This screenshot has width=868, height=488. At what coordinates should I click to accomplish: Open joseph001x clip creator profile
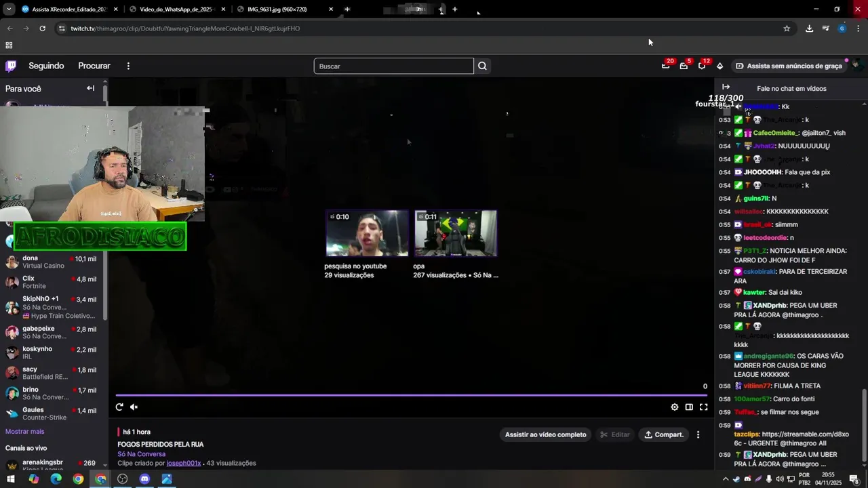pyautogui.click(x=184, y=463)
